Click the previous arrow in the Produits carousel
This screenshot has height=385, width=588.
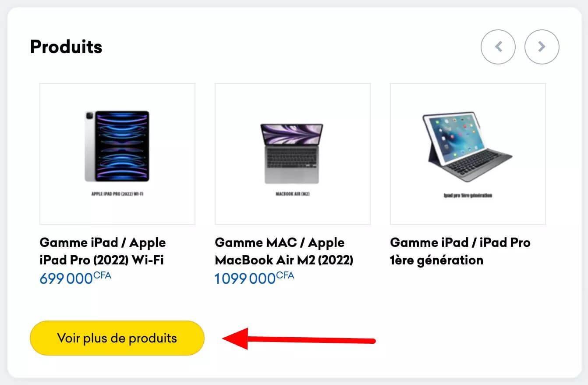498,46
